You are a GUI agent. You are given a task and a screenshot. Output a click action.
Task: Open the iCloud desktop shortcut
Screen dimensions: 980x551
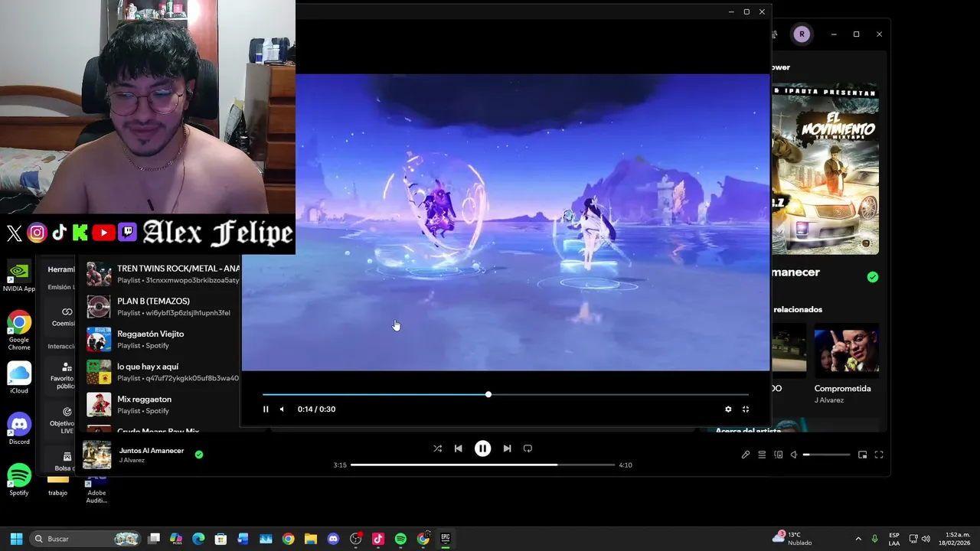pos(19,378)
